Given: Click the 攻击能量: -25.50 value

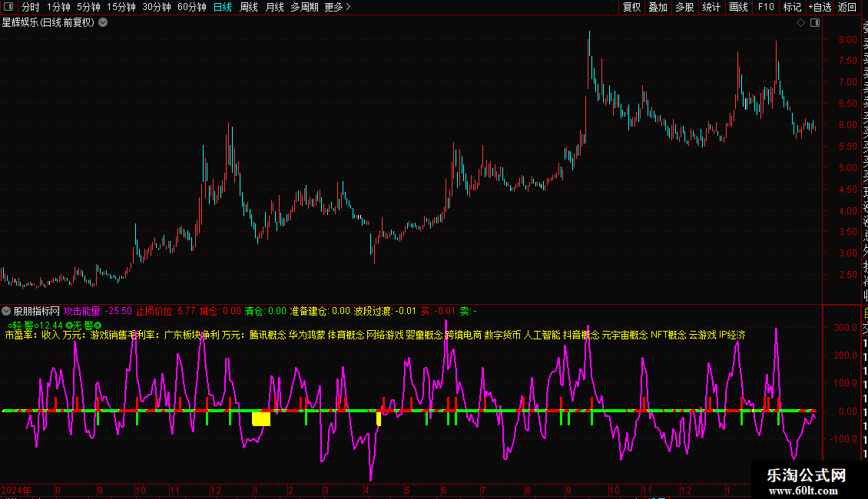Looking at the screenshot, I should pyautogui.click(x=98, y=312).
